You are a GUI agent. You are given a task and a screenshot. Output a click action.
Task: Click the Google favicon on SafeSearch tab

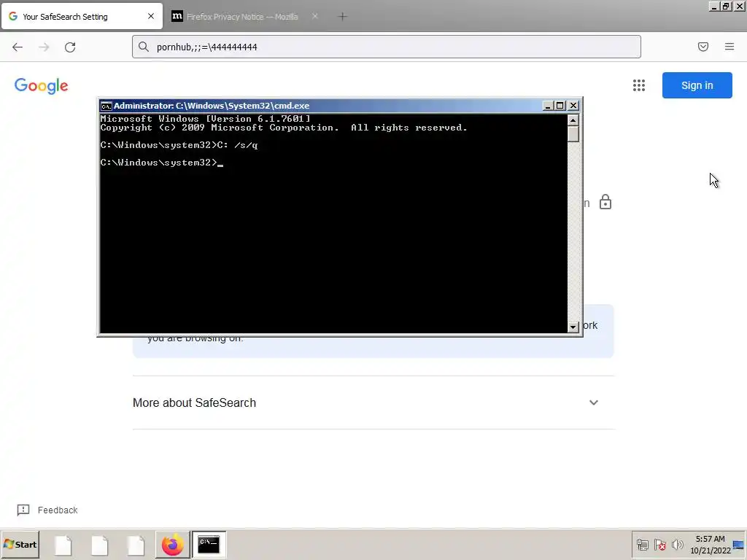13,16
